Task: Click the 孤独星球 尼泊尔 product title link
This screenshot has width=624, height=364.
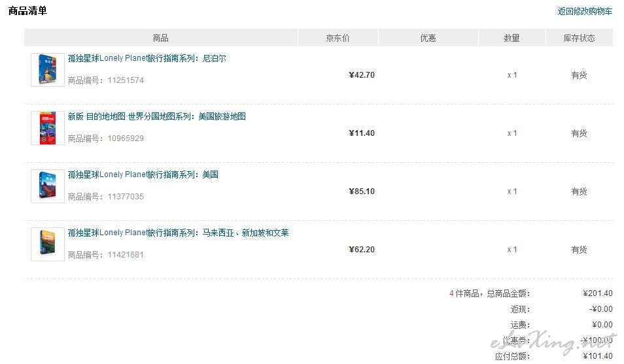Action: point(147,58)
